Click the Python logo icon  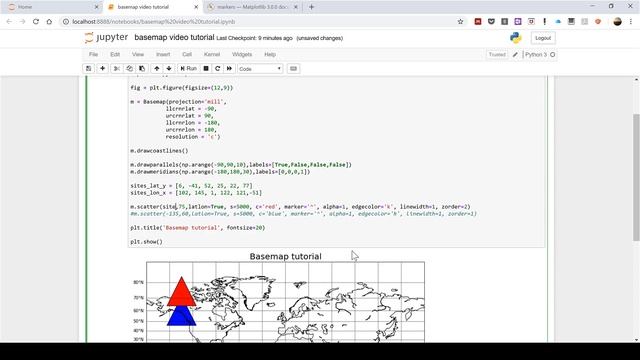516,38
